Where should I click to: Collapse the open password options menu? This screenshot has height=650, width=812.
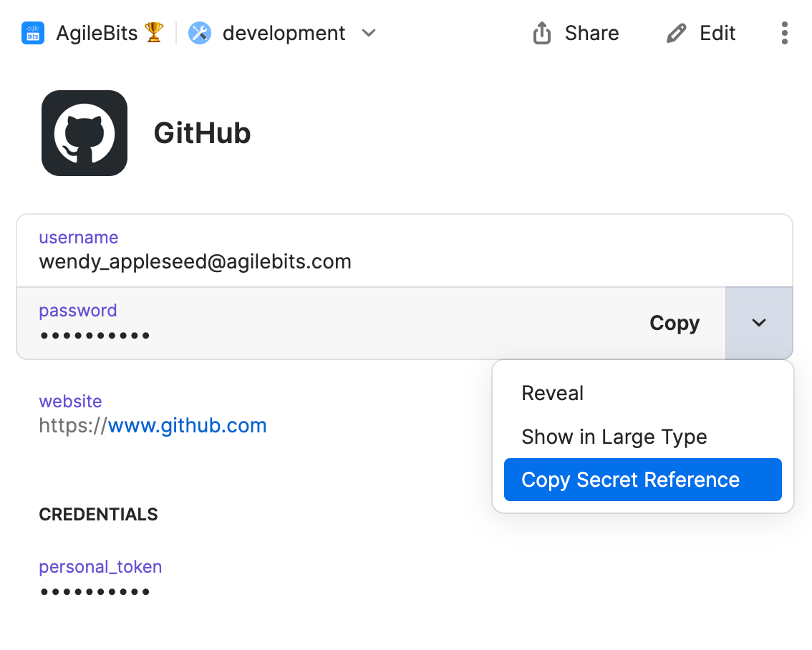(x=758, y=323)
